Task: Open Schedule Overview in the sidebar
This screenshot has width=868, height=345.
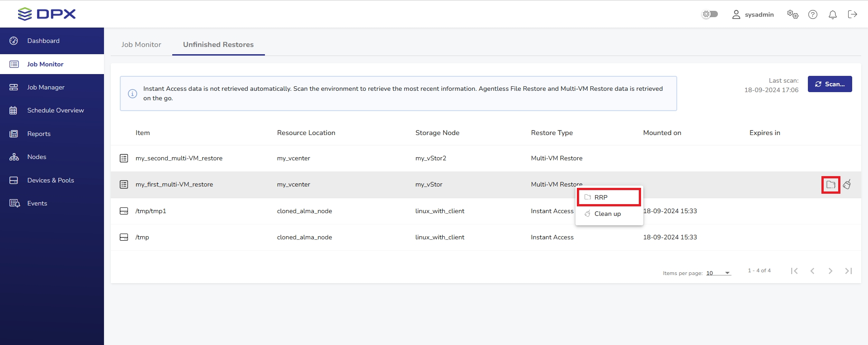Action: pyautogui.click(x=56, y=110)
